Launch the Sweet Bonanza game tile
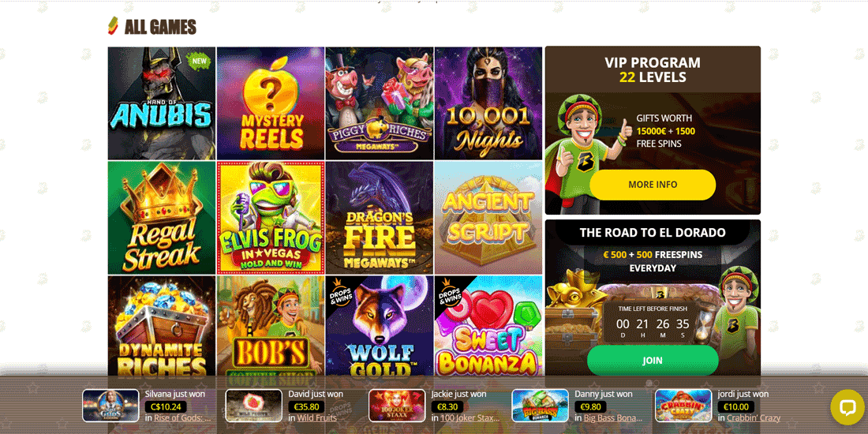This screenshot has height=434, width=868. click(x=488, y=327)
